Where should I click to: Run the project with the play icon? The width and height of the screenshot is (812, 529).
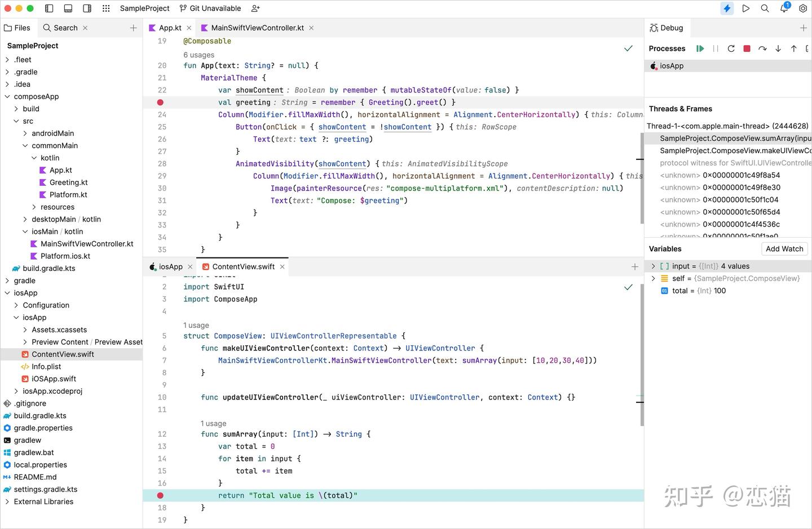[x=746, y=8]
